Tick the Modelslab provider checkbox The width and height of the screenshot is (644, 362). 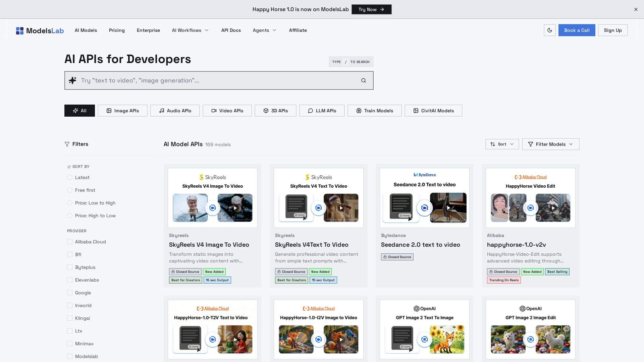click(x=70, y=356)
